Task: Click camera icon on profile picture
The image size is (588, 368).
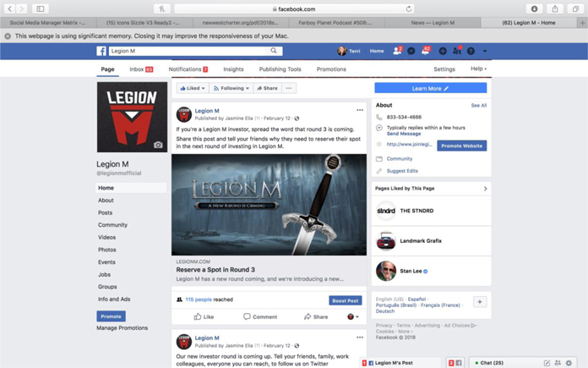Action: point(158,145)
